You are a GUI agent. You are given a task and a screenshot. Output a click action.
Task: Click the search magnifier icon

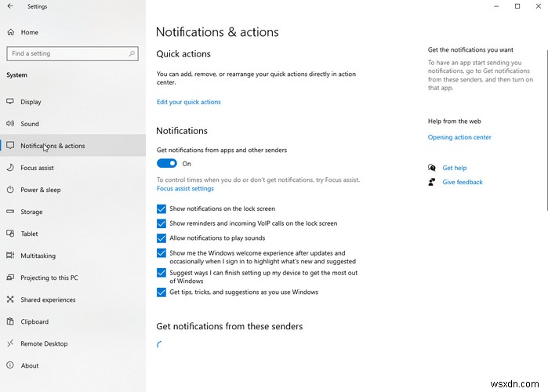pos(132,53)
